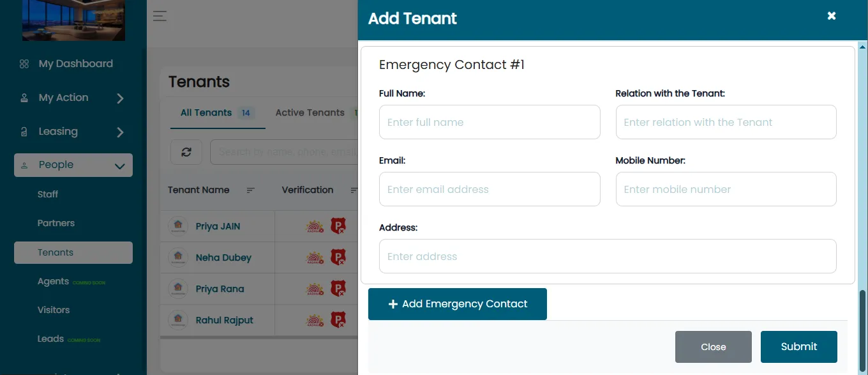Open the Visitors sidebar item
The image size is (868, 375).
(x=54, y=310)
